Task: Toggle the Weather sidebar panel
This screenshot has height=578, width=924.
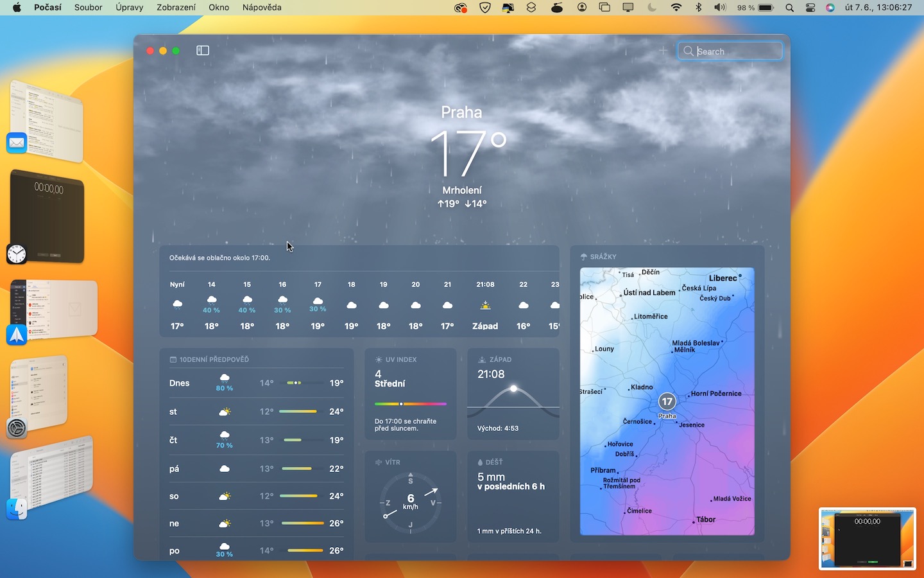Action: pos(203,50)
